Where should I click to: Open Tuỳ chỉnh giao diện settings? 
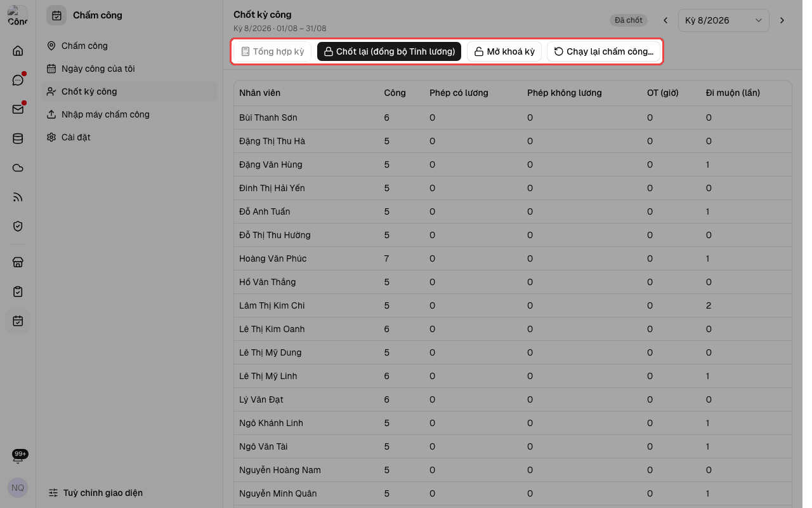coord(96,493)
